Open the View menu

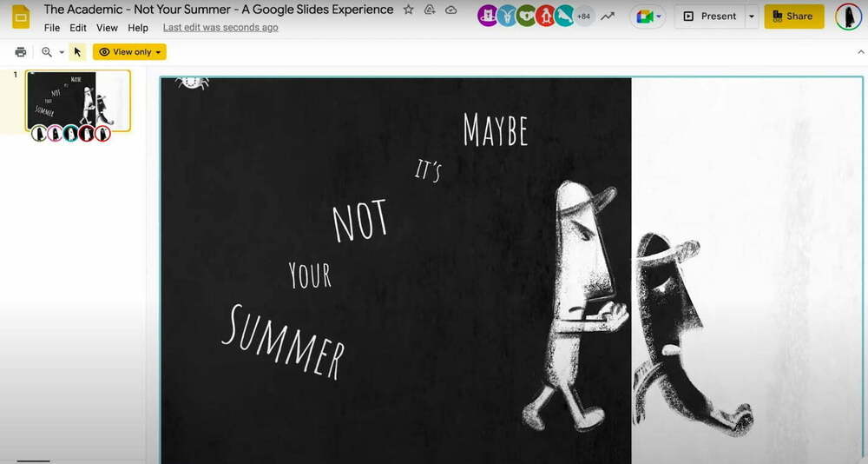click(x=107, y=28)
